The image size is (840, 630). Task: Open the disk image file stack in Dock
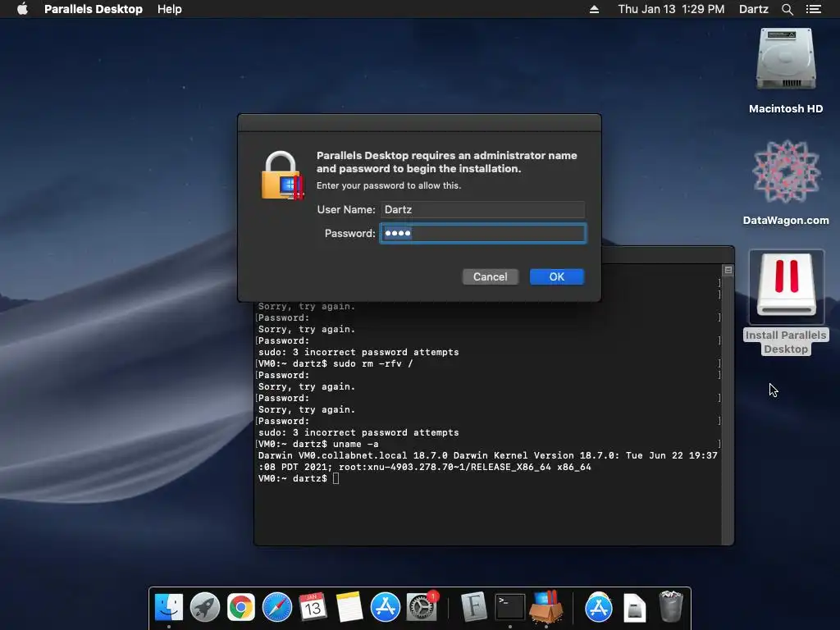(x=634, y=608)
